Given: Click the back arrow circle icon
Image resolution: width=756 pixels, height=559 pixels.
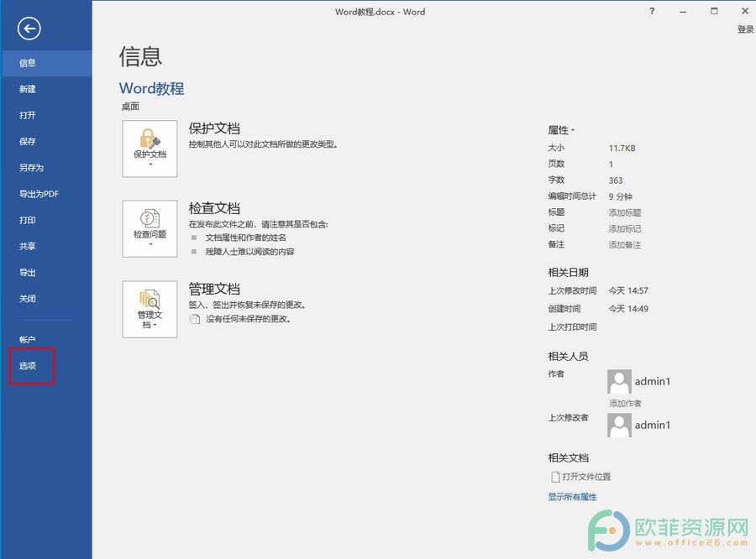Looking at the screenshot, I should (29, 29).
